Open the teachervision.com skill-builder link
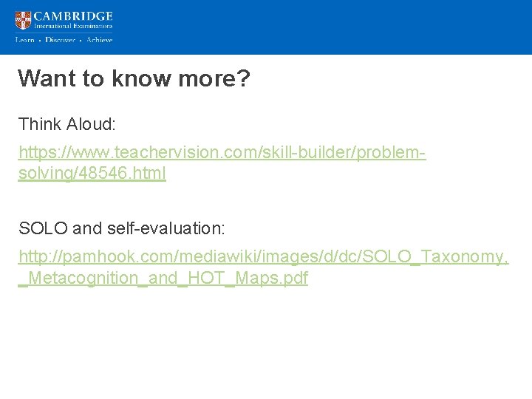 point(222,153)
